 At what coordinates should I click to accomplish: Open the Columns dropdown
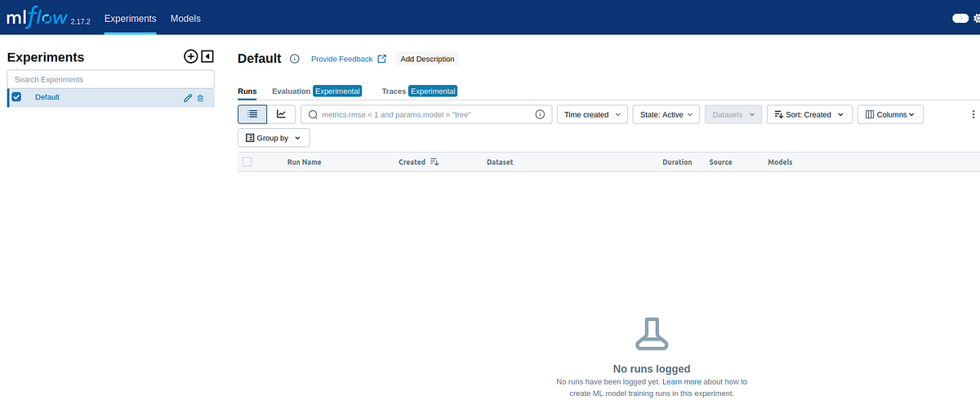click(x=890, y=114)
